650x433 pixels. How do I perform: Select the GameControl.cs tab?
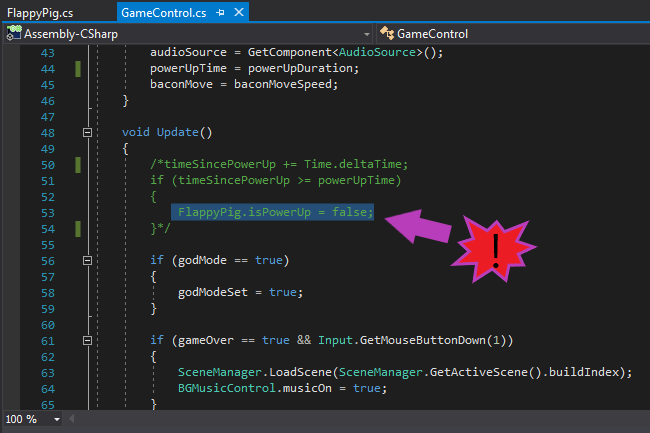[x=164, y=13]
